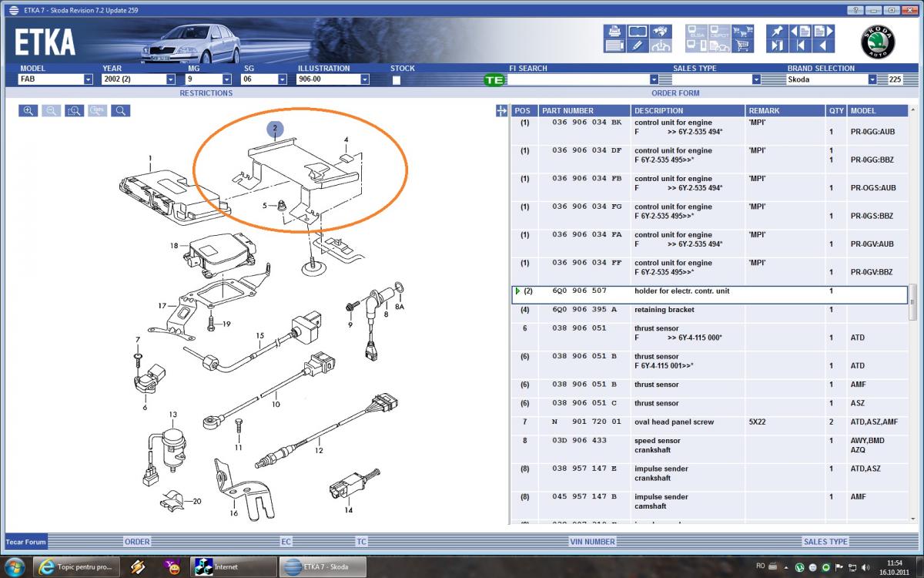Viewport: 924px width, 578px height.
Task: Select row 6Q0 906 395 A retaining bracket
Action: coord(709,310)
